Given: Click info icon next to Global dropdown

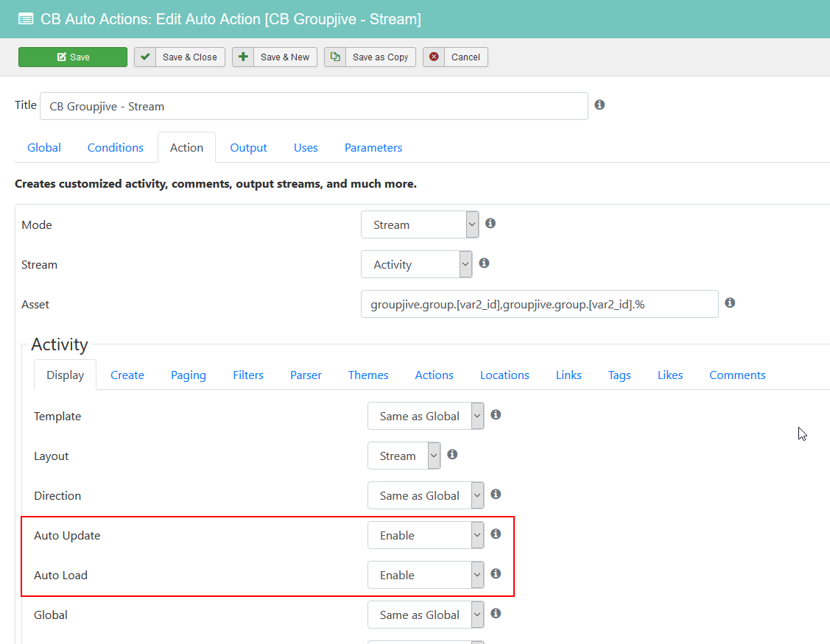Looking at the screenshot, I should point(496,613).
